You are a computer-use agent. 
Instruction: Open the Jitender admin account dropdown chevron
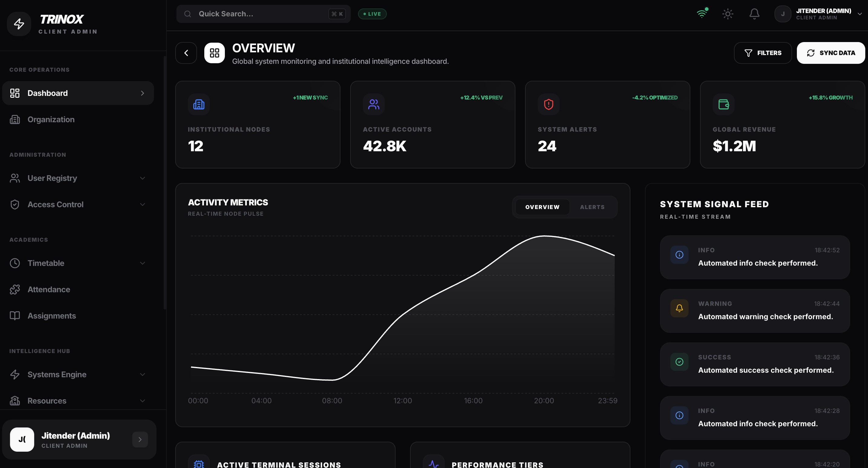[x=860, y=14]
